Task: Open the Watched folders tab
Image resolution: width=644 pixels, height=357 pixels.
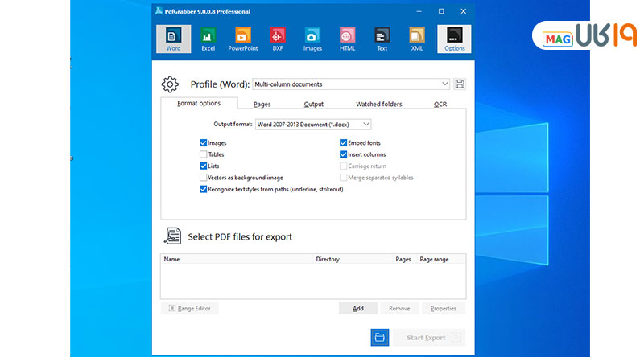Action: click(378, 104)
